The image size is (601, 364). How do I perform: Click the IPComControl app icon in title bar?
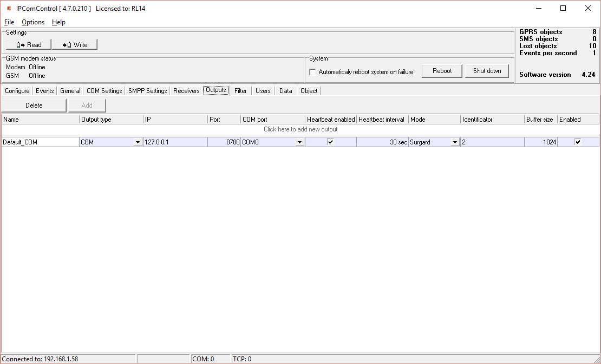tap(9, 8)
